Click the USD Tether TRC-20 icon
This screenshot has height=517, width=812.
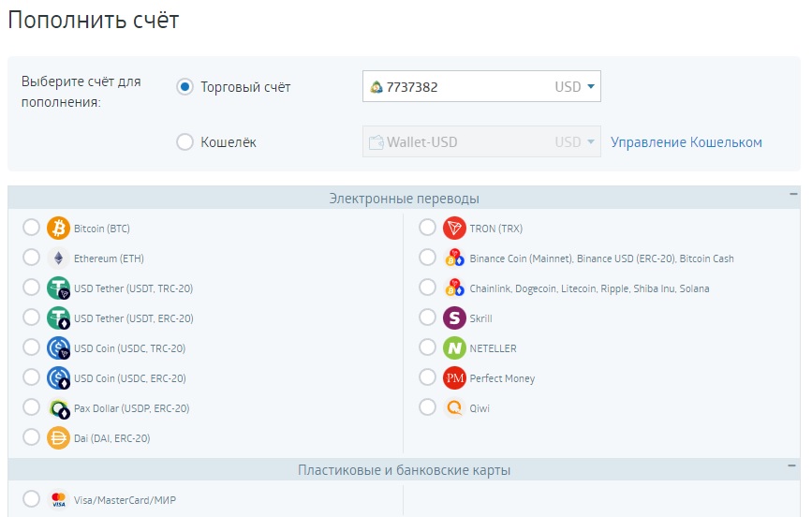pyautogui.click(x=58, y=288)
